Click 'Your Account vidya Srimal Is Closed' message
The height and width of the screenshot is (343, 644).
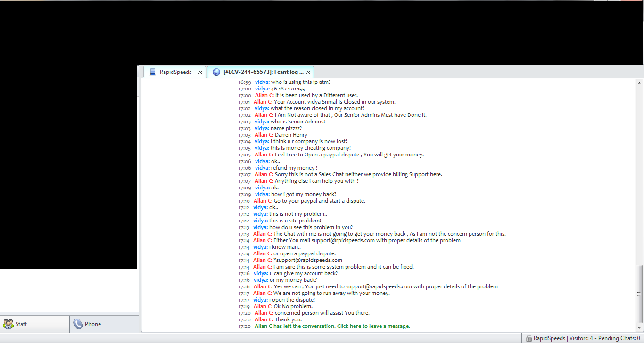(x=334, y=102)
